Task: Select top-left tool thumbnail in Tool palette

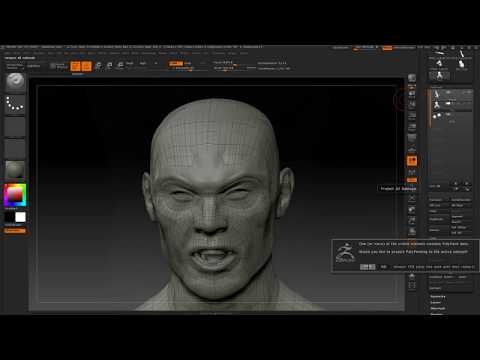Action: click(440, 54)
